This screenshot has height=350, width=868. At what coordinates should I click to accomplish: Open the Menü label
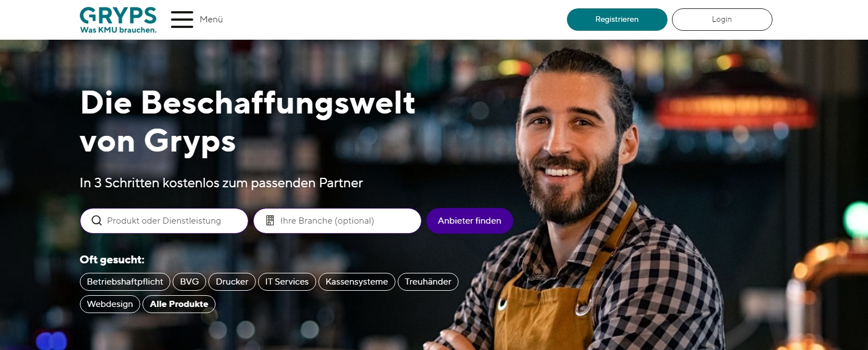(211, 20)
